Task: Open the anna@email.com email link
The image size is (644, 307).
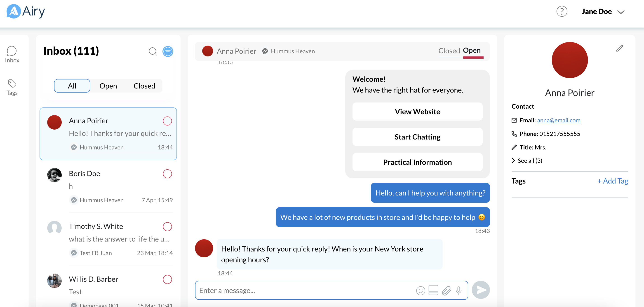Action: 559,120
